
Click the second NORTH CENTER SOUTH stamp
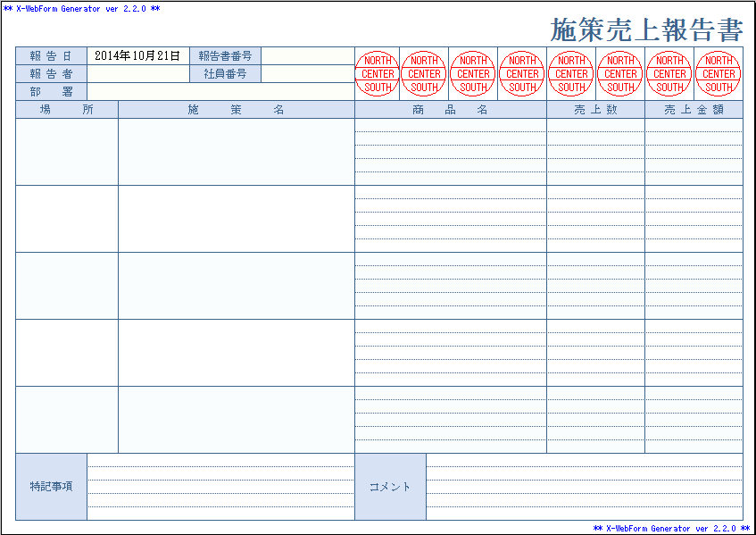(x=424, y=73)
